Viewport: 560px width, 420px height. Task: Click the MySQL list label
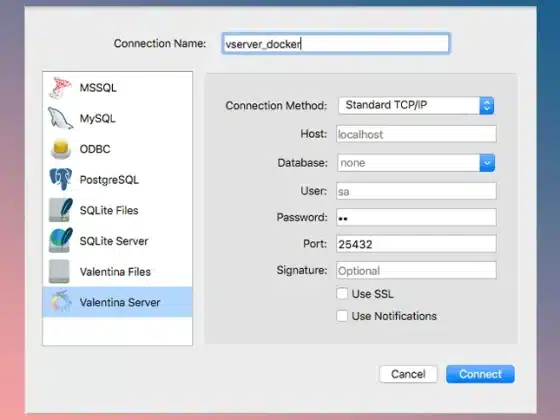tap(97, 119)
